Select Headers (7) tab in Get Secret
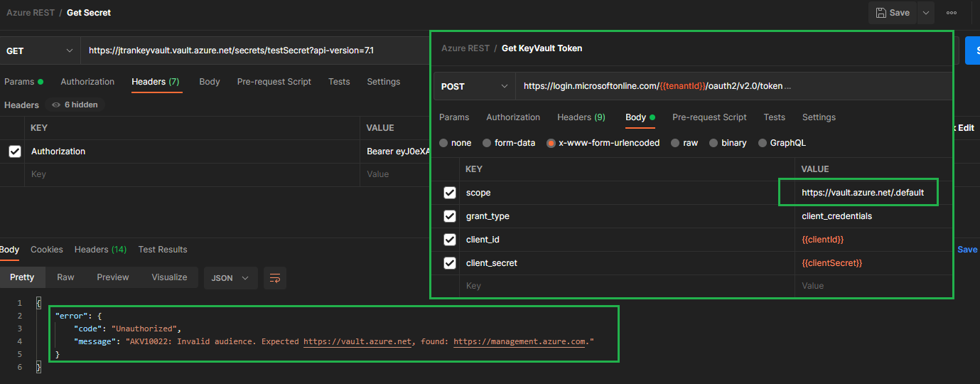This screenshot has height=384, width=980. point(156,82)
